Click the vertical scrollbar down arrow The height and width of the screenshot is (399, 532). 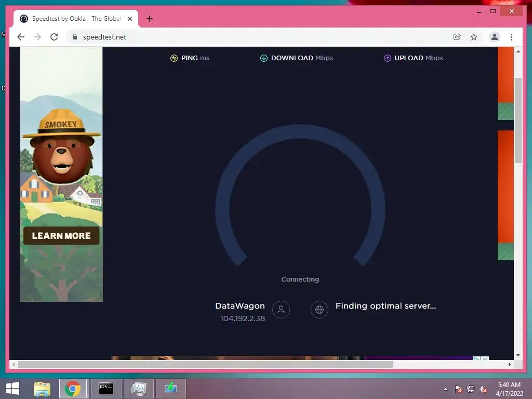(x=518, y=355)
